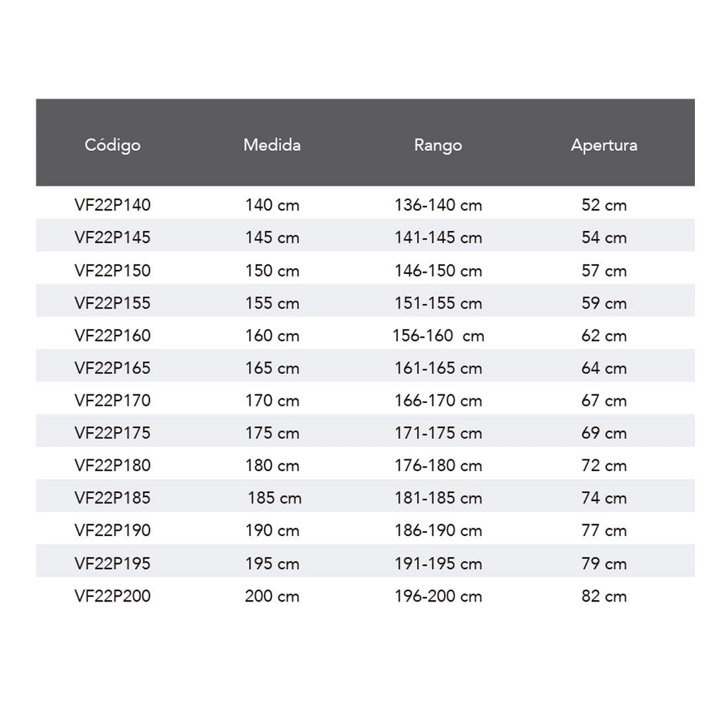The height and width of the screenshot is (728, 728).
Task: Select the 72 cm aperture value
Action: click(x=604, y=465)
